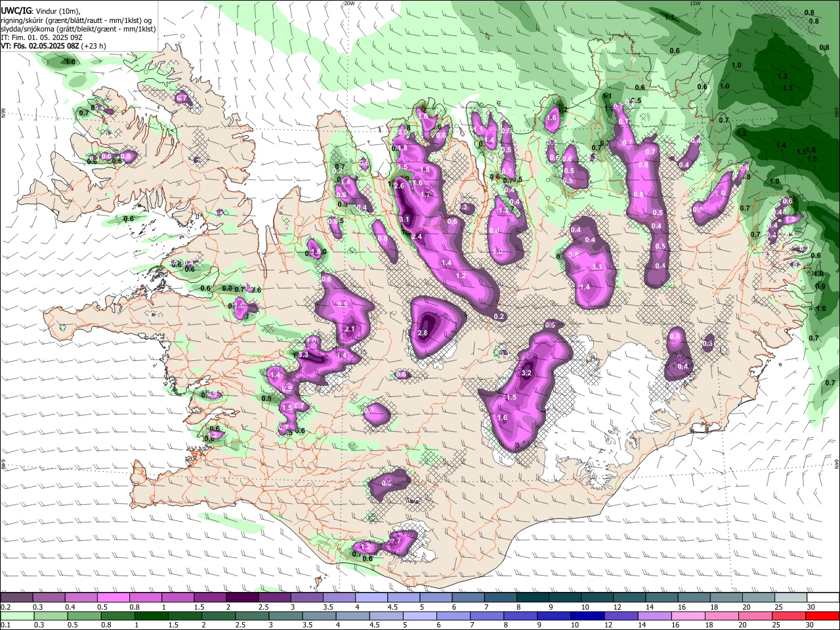Click the 15W longitude label
This screenshot has height=630, width=840.
[x=695, y=3]
